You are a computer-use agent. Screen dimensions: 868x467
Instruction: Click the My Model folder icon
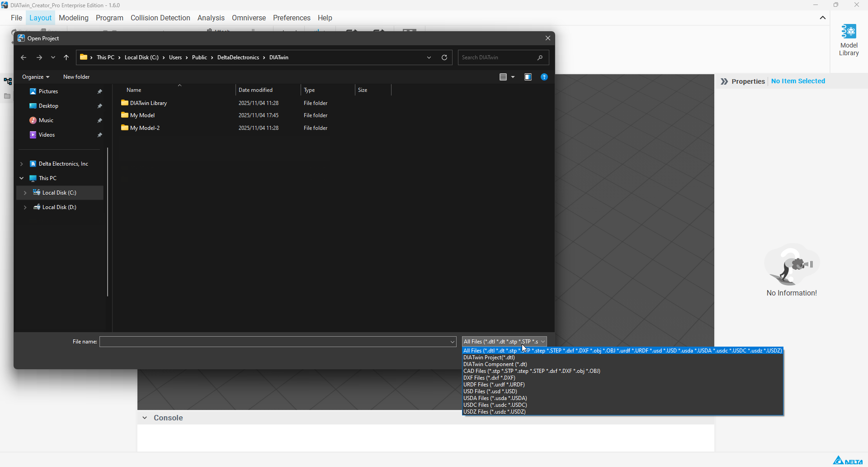[x=125, y=115]
